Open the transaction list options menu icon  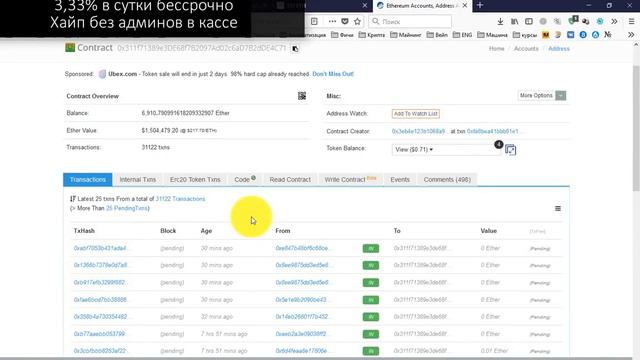(558, 209)
